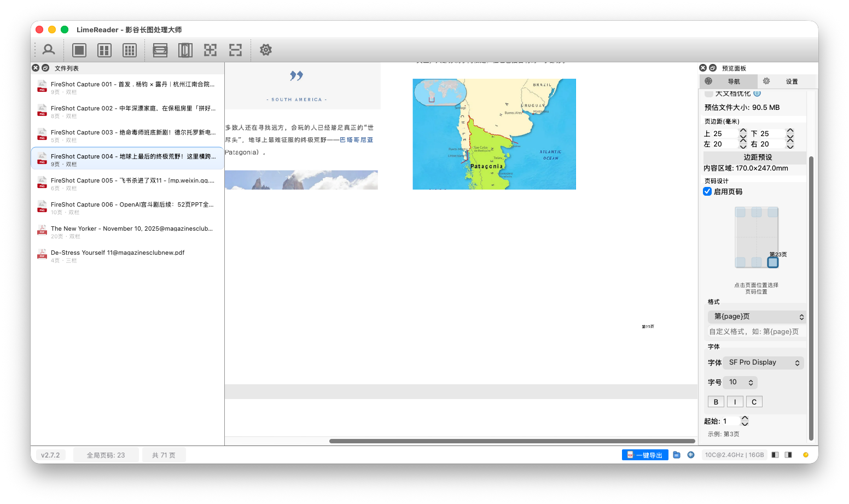Switch to the 设置 tab
Viewport: 849px width, 504px height.
tap(792, 81)
